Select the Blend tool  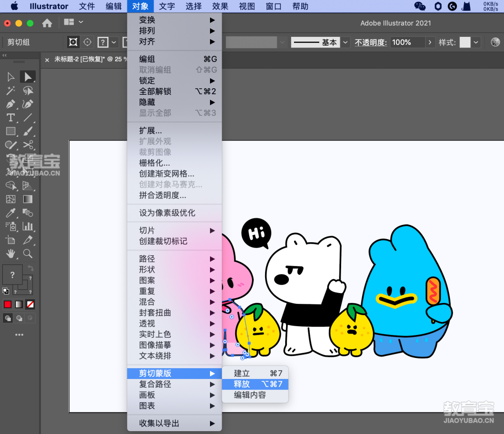coord(28,212)
